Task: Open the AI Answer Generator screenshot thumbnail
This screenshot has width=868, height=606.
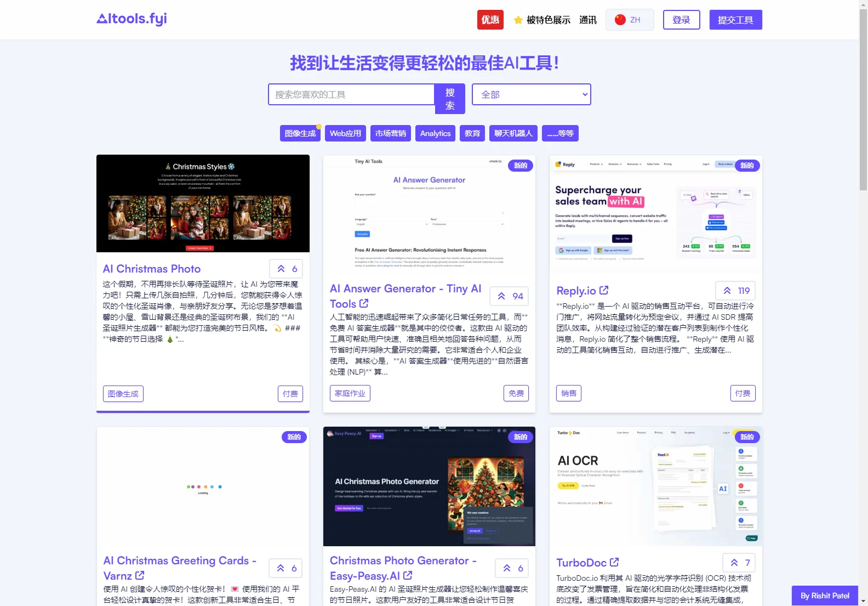Action: [x=429, y=214]
